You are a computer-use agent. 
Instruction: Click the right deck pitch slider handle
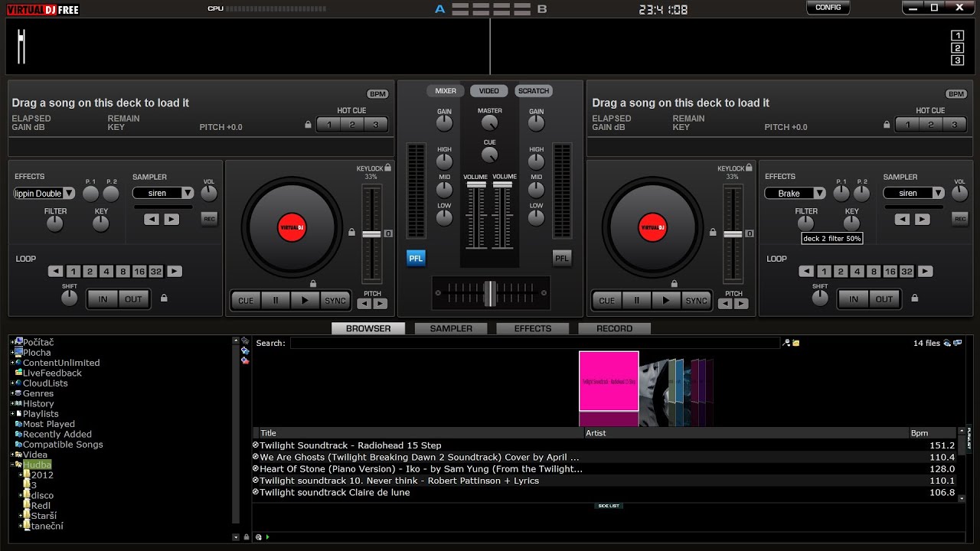click(x=733, y=233)
